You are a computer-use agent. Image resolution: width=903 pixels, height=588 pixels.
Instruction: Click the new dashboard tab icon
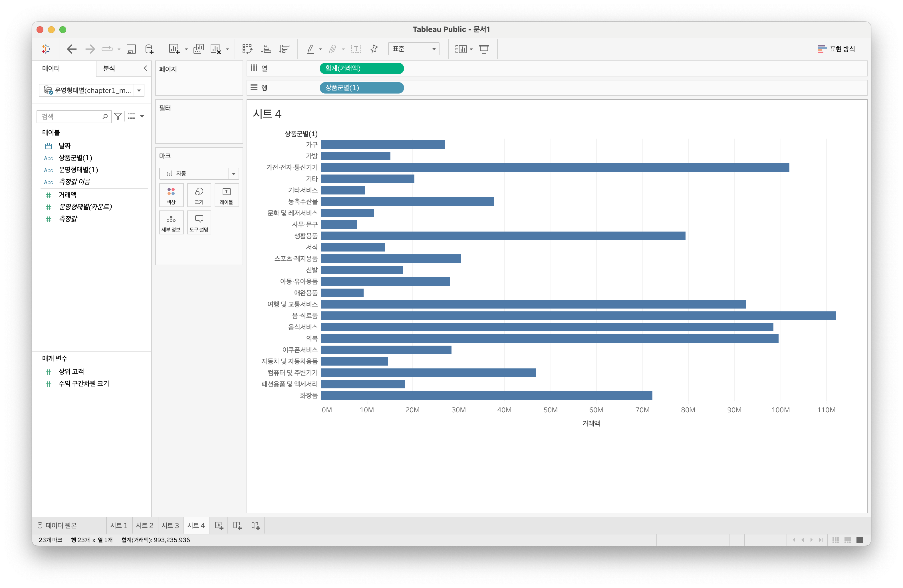pos(237,526)
